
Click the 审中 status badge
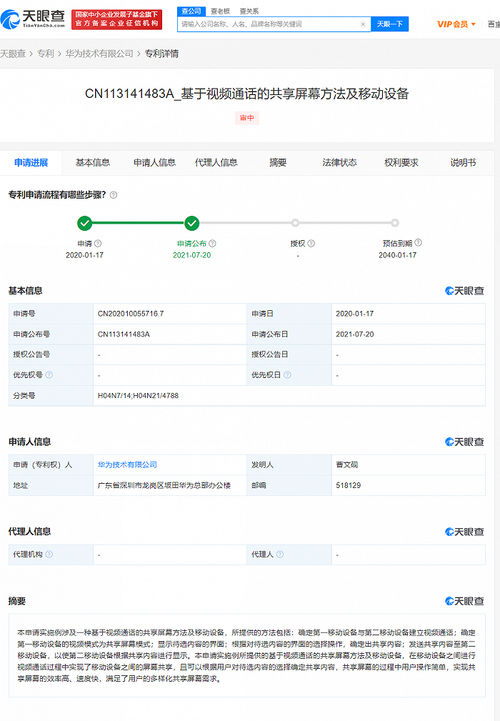[x=247, y=118]
